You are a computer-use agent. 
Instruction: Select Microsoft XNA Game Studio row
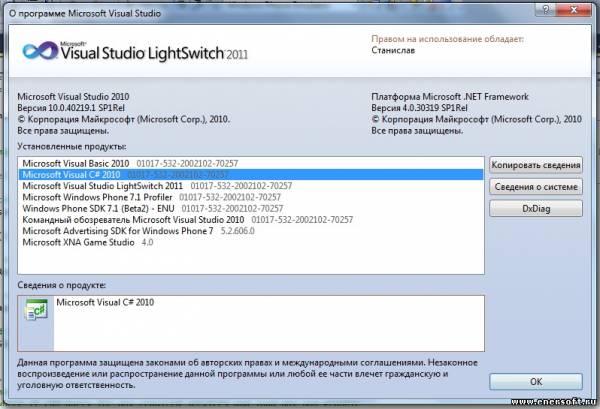(251, 242)
